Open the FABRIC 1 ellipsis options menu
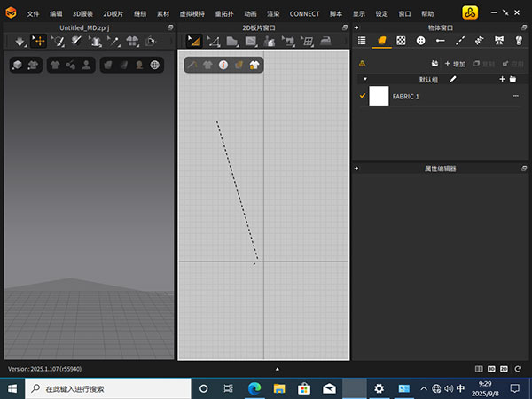 [x=516, y=96]
